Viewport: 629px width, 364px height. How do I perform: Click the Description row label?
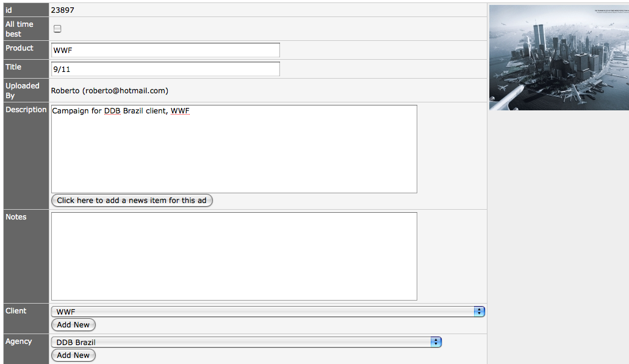tap(26, 109)
